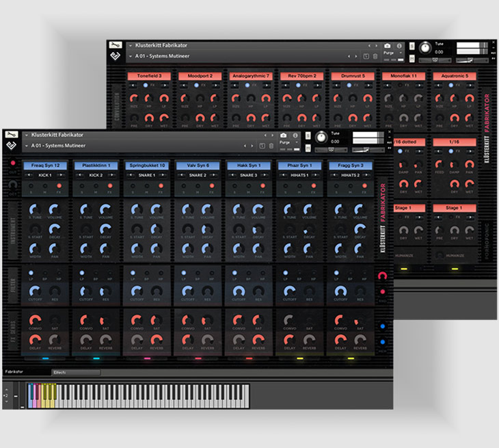Select BP filter on the Valv Syn 6 channel
The height and width of the screenshot is (448, 499).
198,273
